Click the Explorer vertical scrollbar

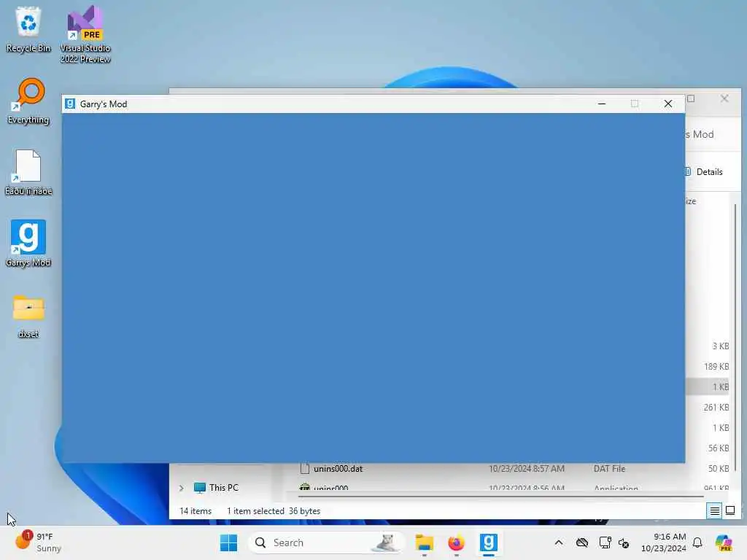coord(735,338)
